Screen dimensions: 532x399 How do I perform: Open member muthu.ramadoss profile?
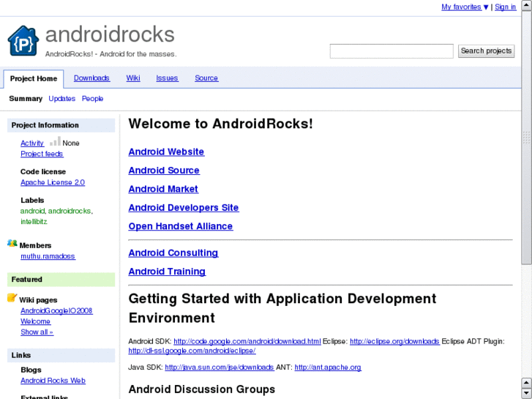point(48,256)
